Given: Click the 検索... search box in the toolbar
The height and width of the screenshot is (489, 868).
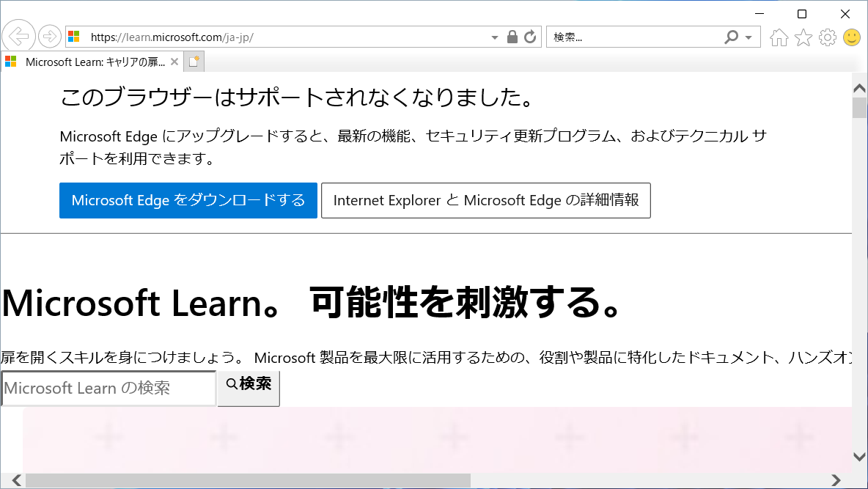Looking at the screenshot, I should point(630,37).
